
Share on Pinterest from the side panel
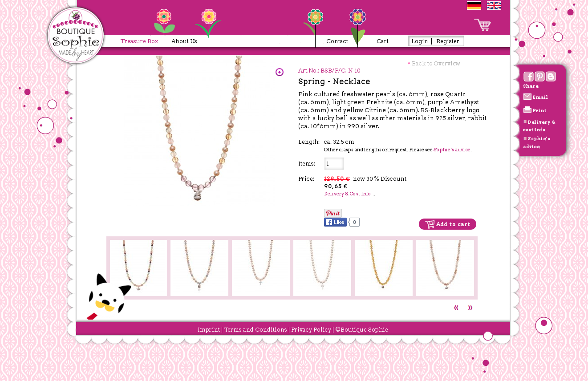coord(539,77)
